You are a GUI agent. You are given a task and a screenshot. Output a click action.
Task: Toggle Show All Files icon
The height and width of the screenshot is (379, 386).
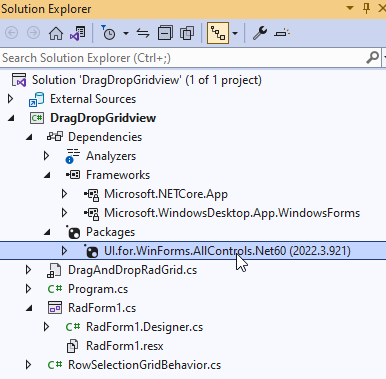click(x=187, y=33)
